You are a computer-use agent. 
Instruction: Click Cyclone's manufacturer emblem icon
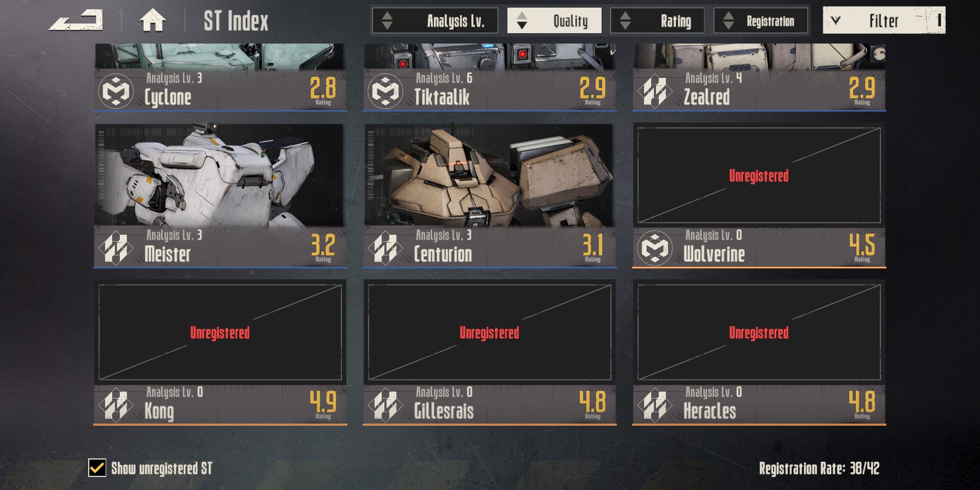pyautogui.click(x=116, y=90)
